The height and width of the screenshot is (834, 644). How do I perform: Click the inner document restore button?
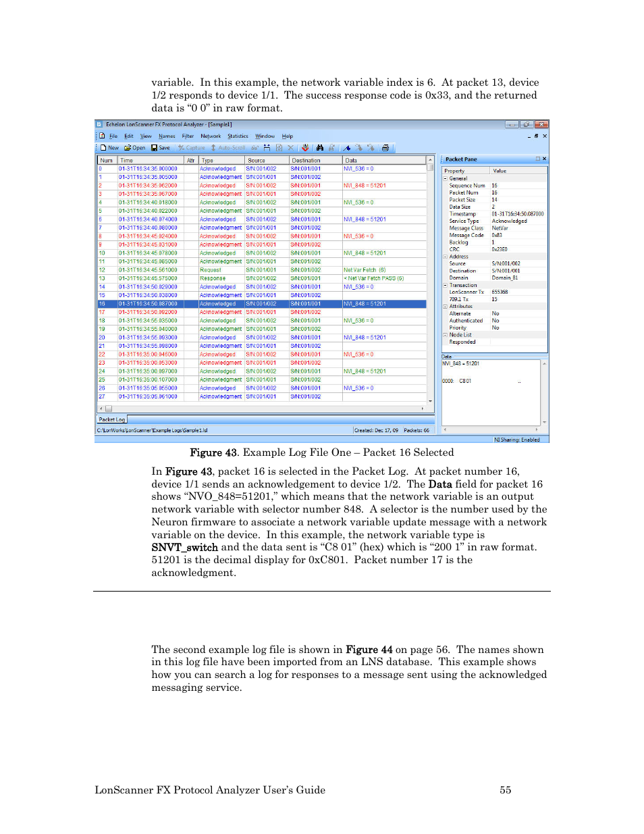point(537,136)
